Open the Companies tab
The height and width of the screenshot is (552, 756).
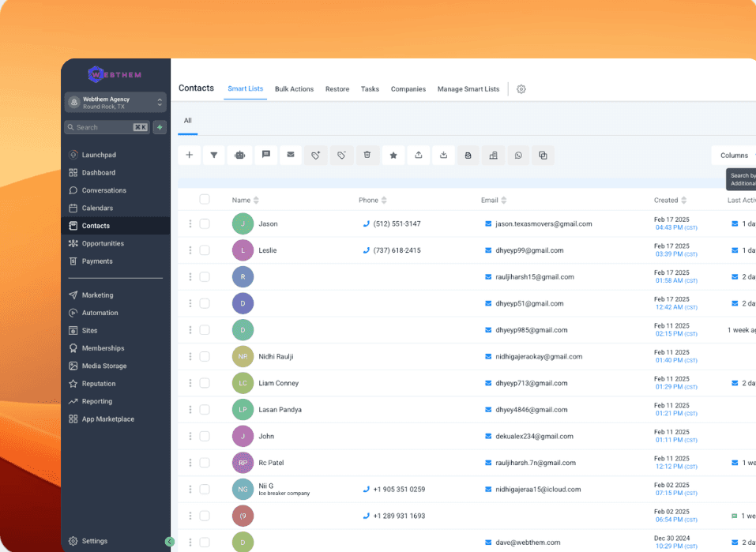(x=408, y=89)
